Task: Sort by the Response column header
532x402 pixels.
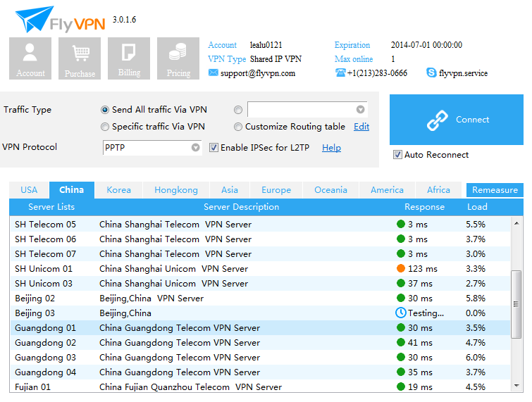Action: point(424,207)
